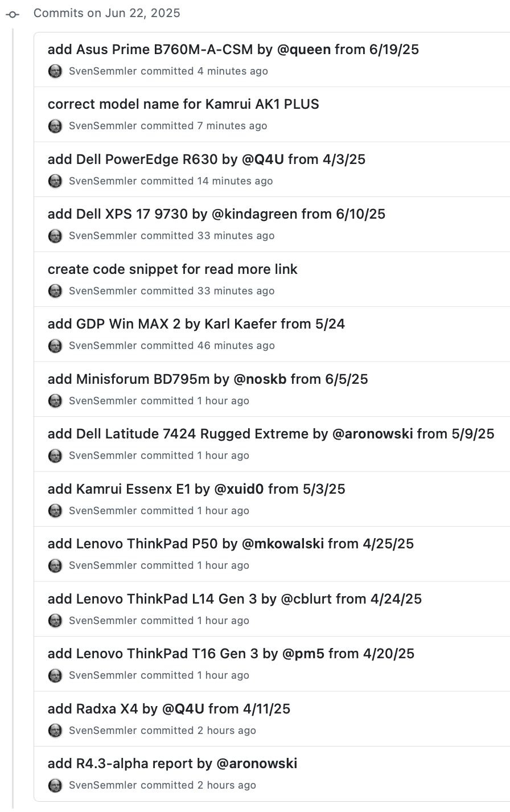Open 'correct model name for Kamrui AK1 PLUS' commit
The height and width of the screenshot is (812, 510).
coord(183,104)
